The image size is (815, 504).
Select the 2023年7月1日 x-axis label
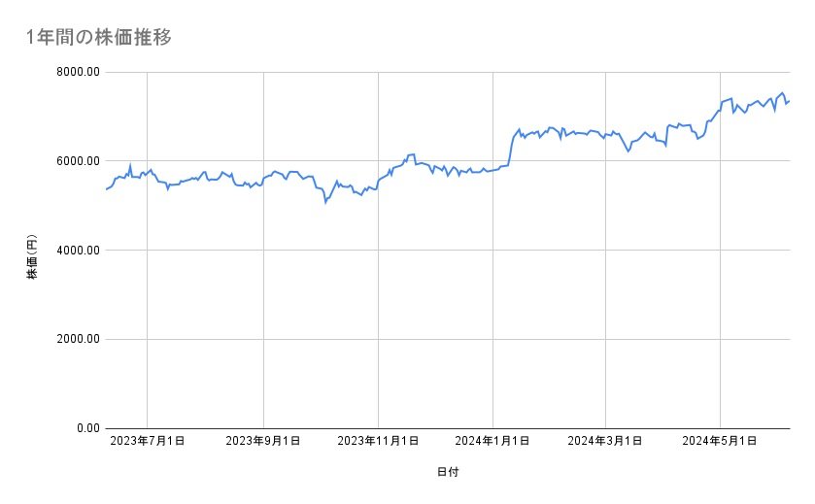147,442
